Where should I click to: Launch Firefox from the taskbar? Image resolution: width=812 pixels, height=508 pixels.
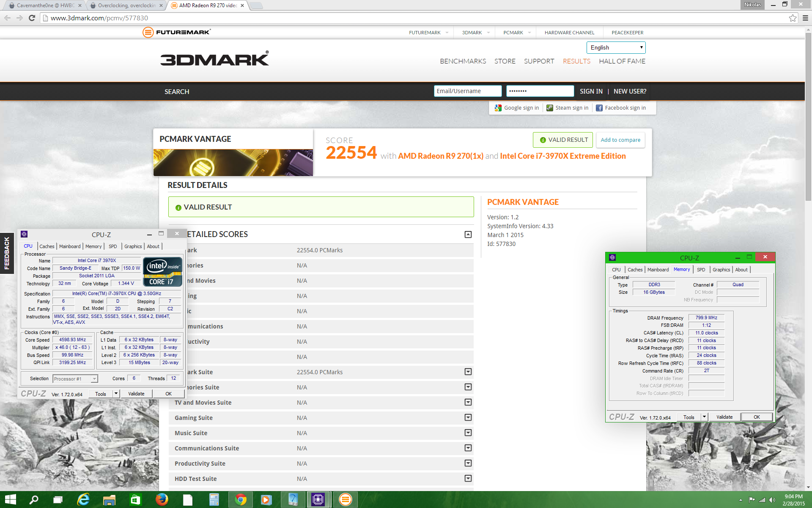point(162,500)
